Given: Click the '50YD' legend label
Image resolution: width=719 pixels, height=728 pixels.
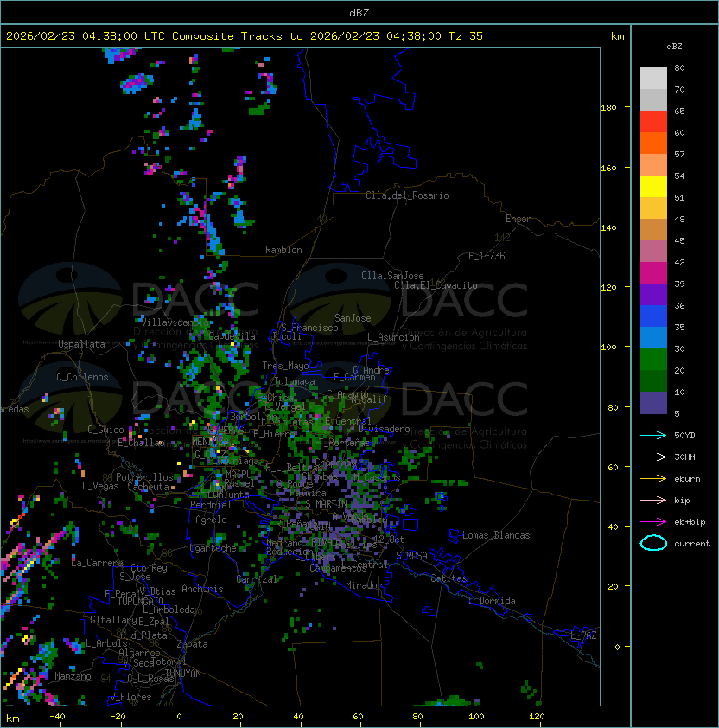Looking at the screenshot, I should pyautogui.click(x=684, y=436).
